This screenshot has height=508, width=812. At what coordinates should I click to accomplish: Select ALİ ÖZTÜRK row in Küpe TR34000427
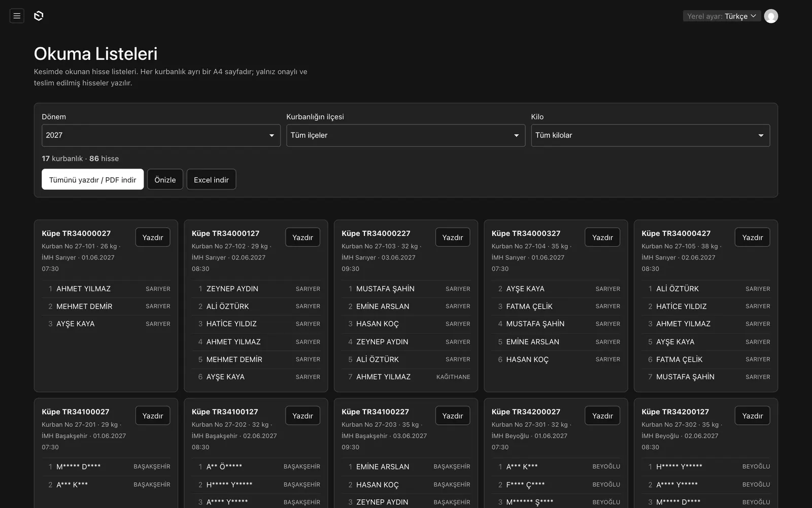click(x=706, y=289)
